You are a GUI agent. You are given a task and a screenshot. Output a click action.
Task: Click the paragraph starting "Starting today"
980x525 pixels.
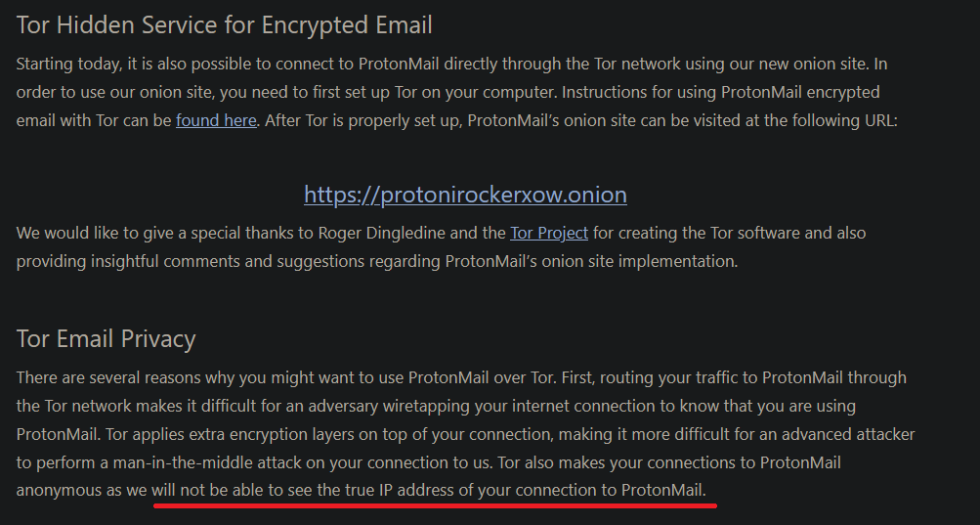point(457,92)
